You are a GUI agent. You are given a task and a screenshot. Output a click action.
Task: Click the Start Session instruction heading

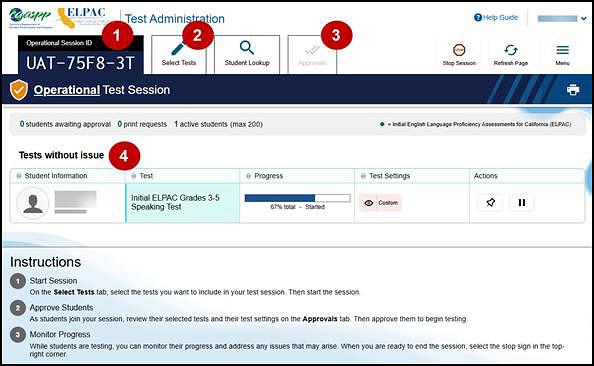(x=53, y=281)
